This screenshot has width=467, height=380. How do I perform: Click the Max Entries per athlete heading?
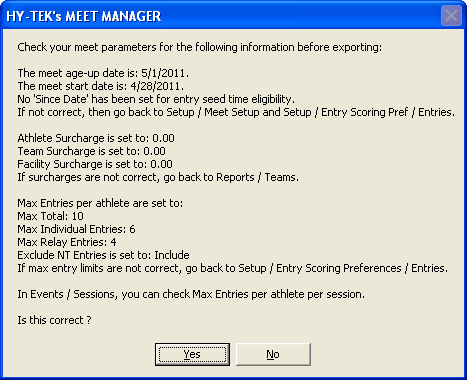(x=100, y=203)
